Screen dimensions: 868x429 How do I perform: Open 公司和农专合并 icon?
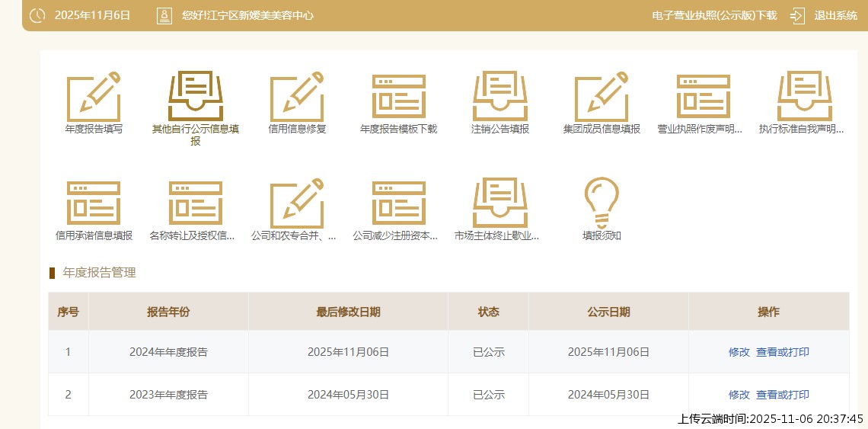[297, 203]
